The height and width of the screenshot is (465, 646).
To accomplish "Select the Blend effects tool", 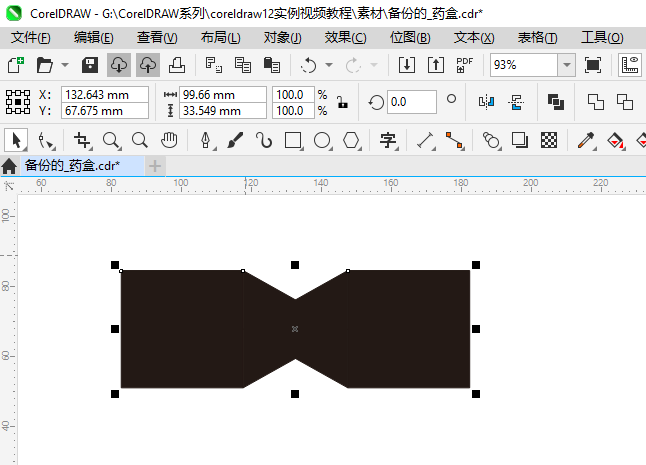I will 491,140.
